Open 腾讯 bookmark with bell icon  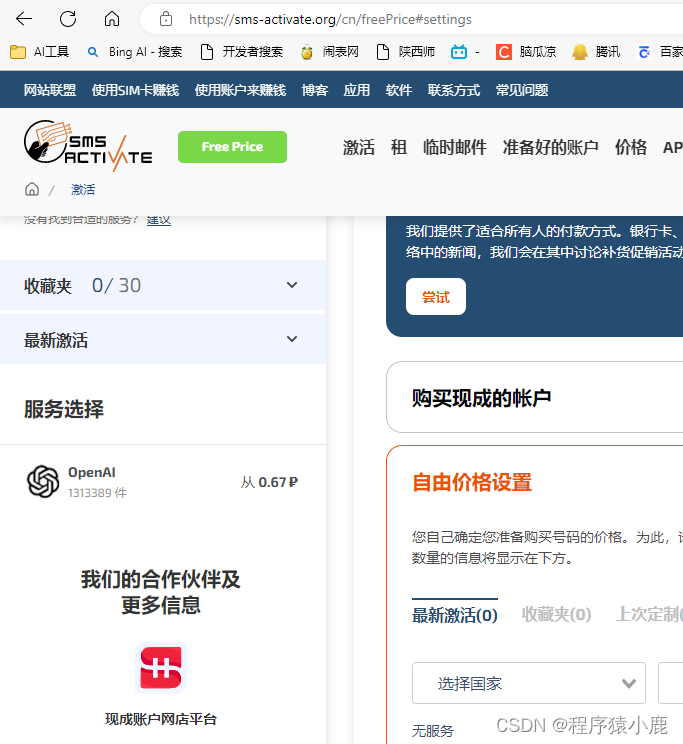click(596, 52)
